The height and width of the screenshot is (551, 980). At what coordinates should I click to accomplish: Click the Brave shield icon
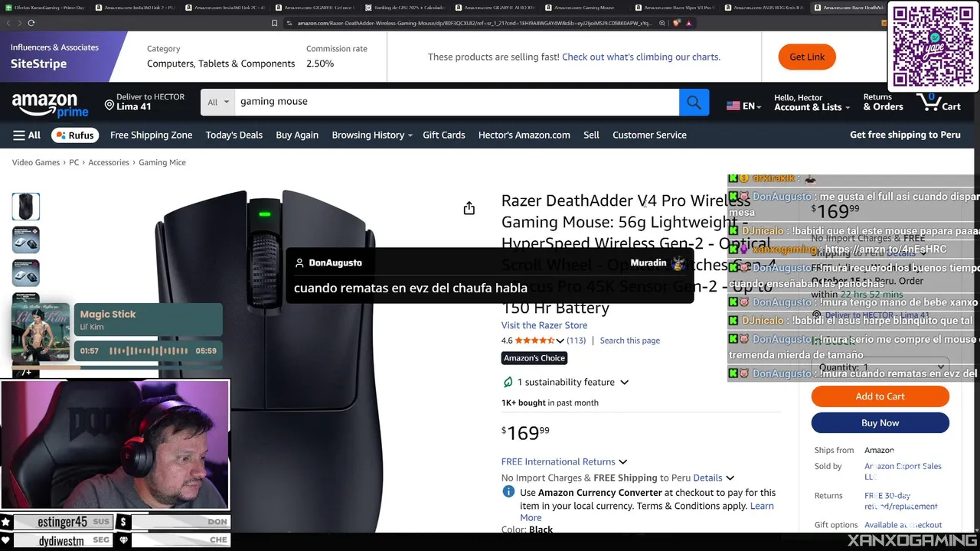click(x=677, y=23)
